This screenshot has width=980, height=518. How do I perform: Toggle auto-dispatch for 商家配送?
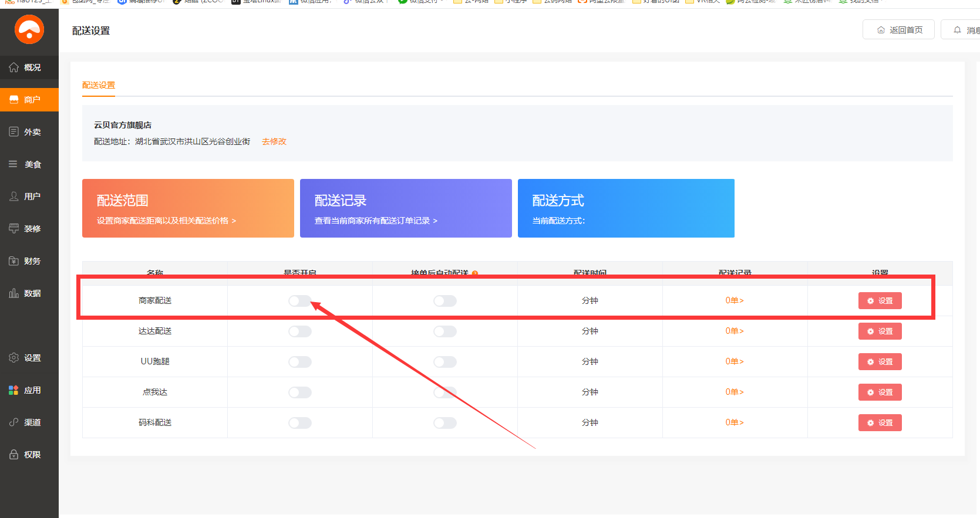[445, 301]
